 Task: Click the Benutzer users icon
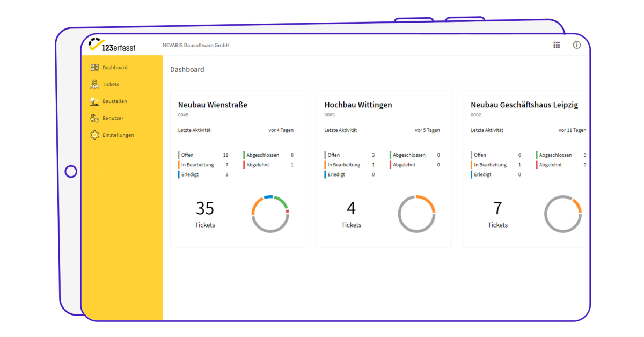(94, 118)
